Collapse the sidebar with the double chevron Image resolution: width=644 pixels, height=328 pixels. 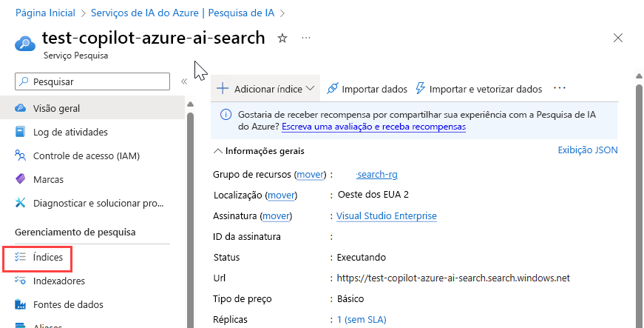click(x=184, y=81)
